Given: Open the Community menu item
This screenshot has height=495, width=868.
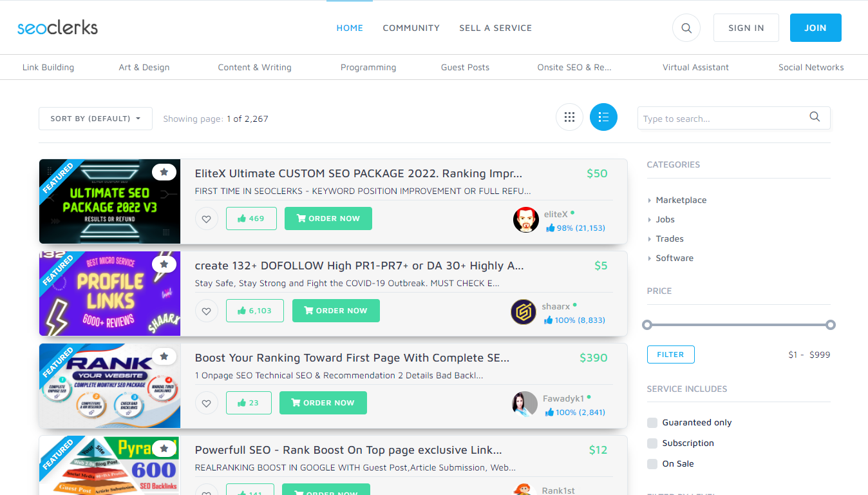Looking at the screenshot, I should (x=411, y=28).
